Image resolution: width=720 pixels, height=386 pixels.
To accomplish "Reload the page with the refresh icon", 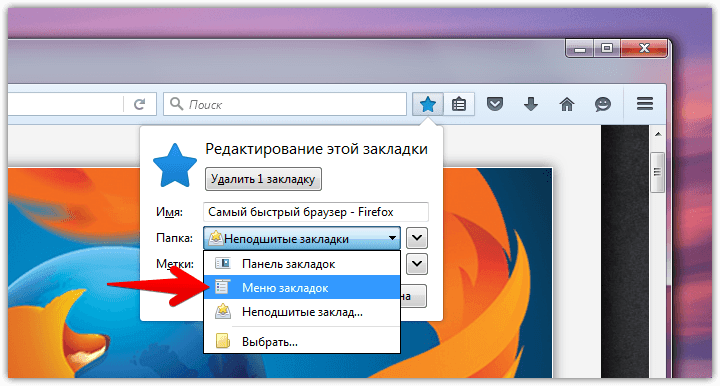I will 140,104.
